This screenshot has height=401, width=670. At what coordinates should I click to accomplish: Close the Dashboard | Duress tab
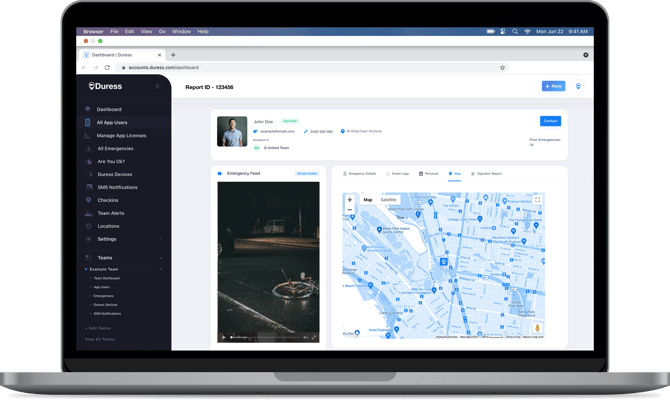coord(159,55)
